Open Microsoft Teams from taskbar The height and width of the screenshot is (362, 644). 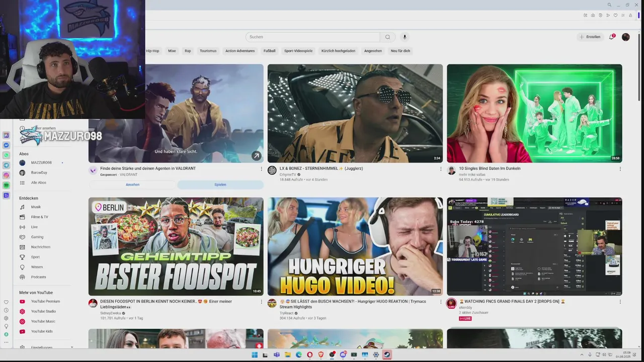(x=277, y=354)
